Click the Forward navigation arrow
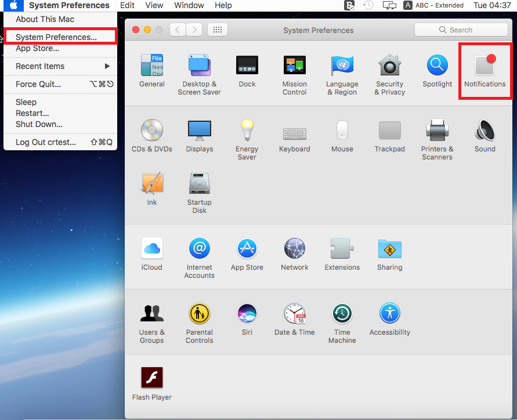The height and width of the screenshot is (420, 517). 194,30
